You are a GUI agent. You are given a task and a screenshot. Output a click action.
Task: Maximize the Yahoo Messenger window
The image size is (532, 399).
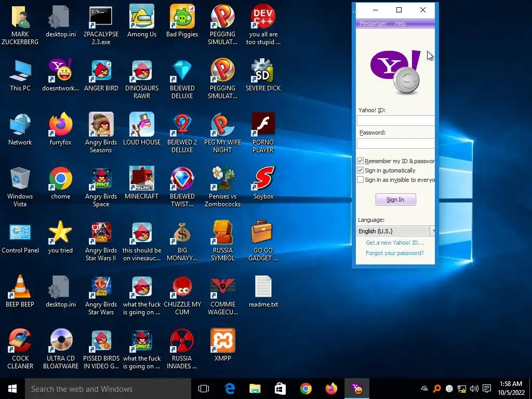tap(399, 10)
